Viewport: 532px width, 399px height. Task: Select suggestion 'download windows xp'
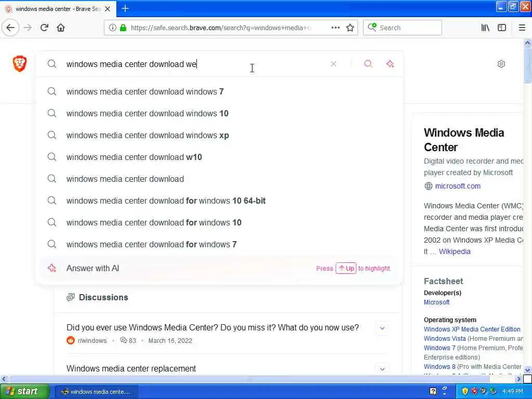[220, 135]
